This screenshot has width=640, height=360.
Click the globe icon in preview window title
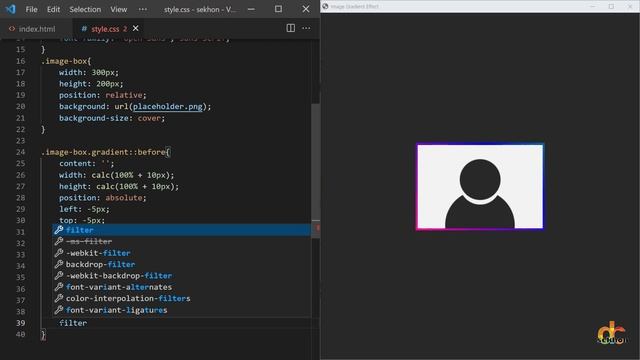pyautogui.click(x=325, y=6)
